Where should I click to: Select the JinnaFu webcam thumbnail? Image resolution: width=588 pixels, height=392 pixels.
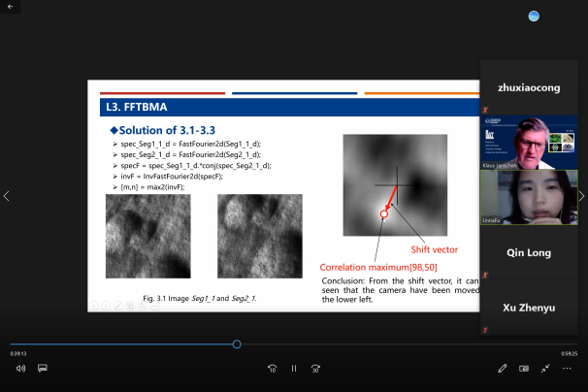pos(529,198)
